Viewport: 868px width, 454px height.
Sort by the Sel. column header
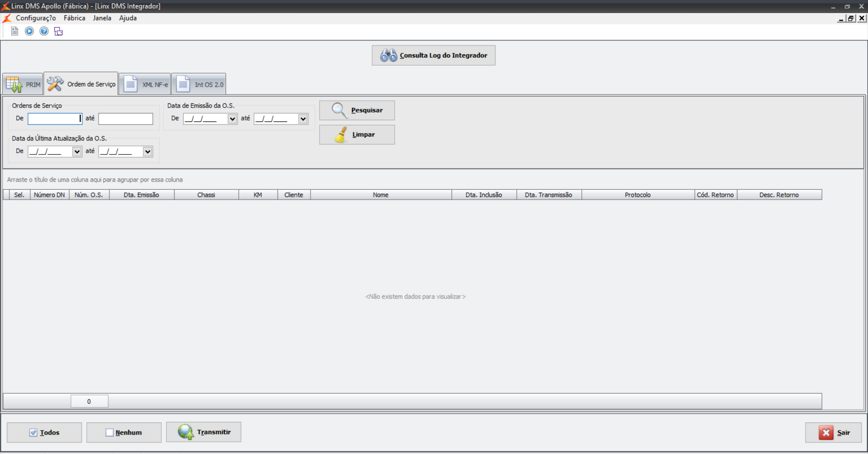(19, 195)
